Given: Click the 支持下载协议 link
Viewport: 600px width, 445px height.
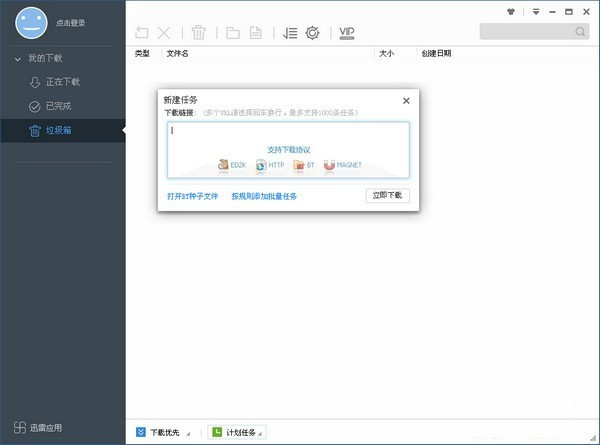Looking at the screenshot, I should 289,150.
